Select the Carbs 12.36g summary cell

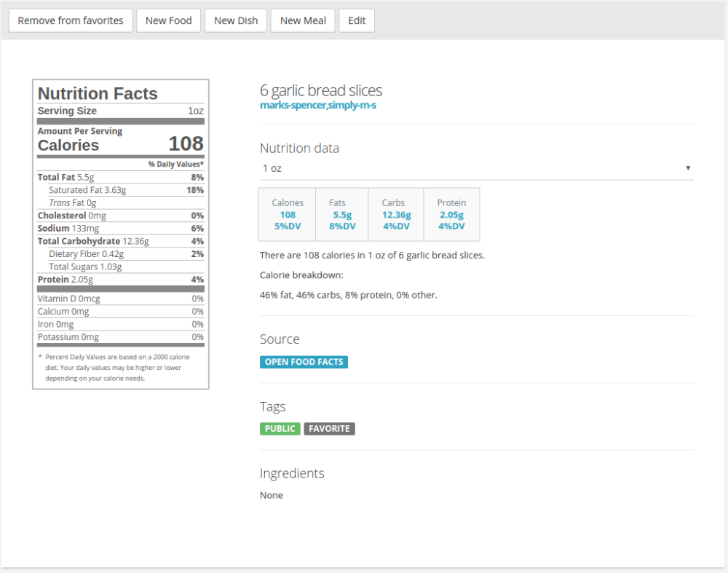(396, 214)
